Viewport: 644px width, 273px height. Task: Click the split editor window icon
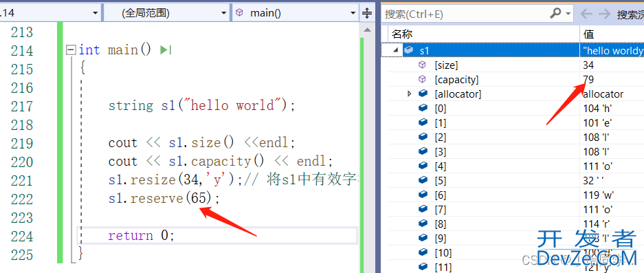pos(367,14)
